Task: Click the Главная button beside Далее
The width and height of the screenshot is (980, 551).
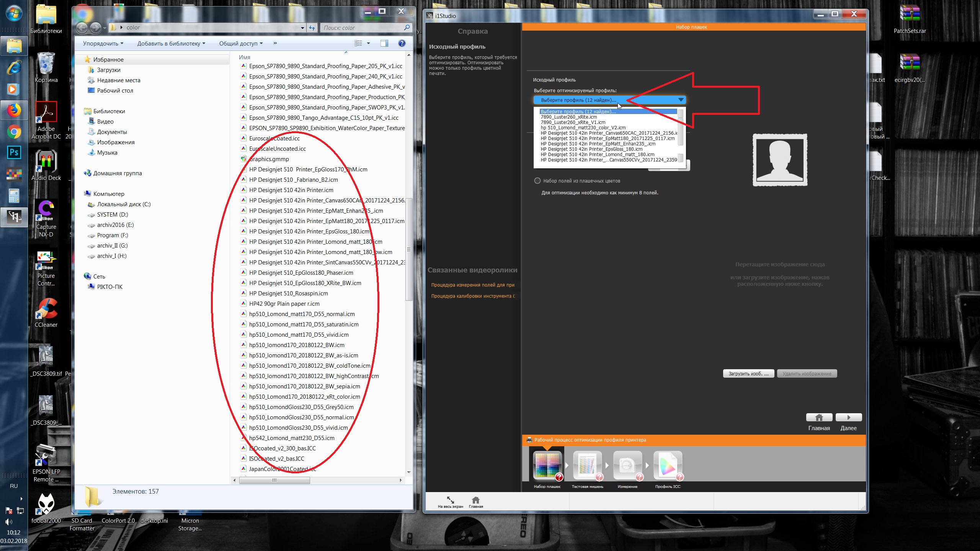Action: [x=819, y=417]
